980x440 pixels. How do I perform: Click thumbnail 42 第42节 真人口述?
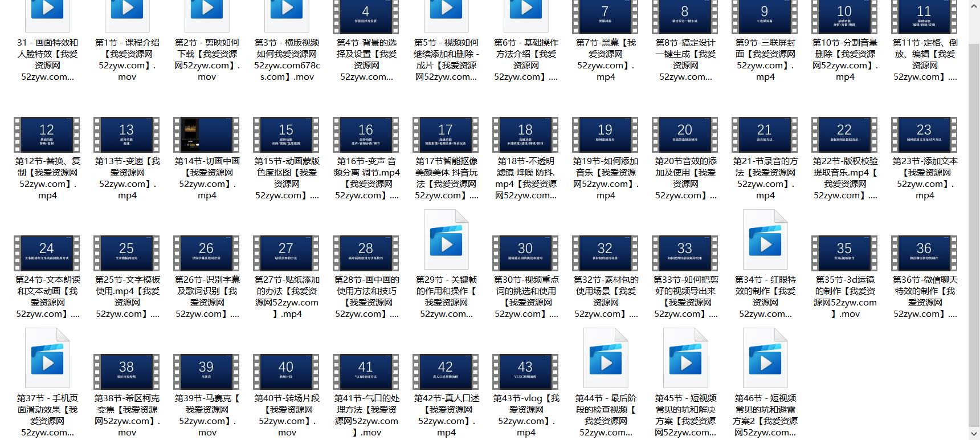coord(446,372)
